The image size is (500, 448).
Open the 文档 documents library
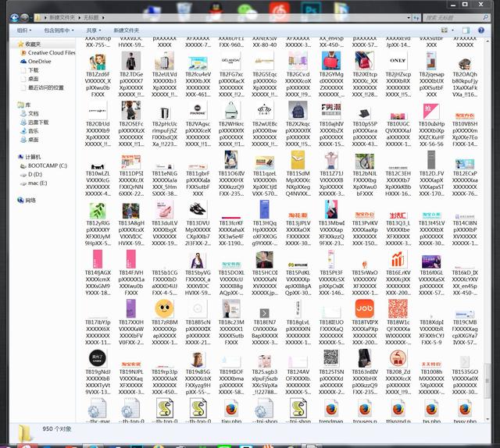(33, 113)
